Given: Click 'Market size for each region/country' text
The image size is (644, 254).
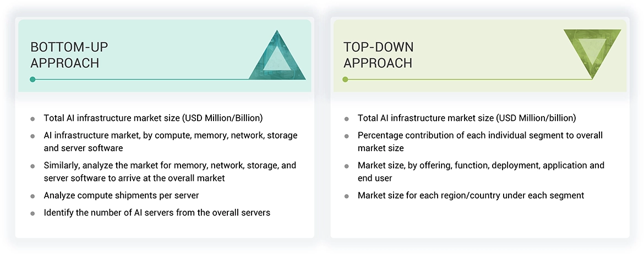Looking at the screenshot, I should click(471, 196).
